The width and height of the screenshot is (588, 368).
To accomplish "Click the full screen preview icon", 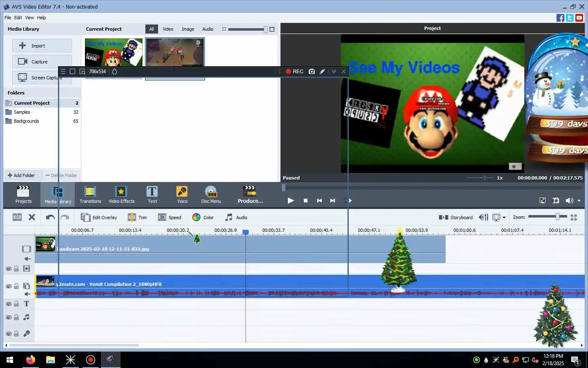I will (x=542, y=200).
